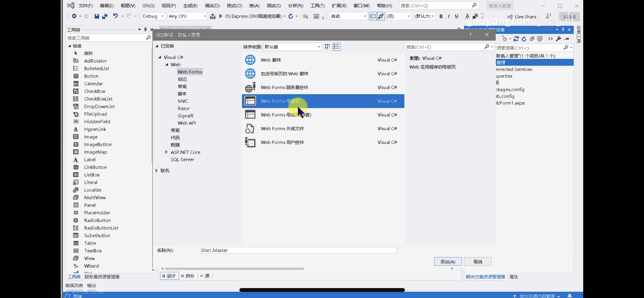The image size is (644, 298).
Task: Expand the 联机 online category
Action: (x=157, y=170)
